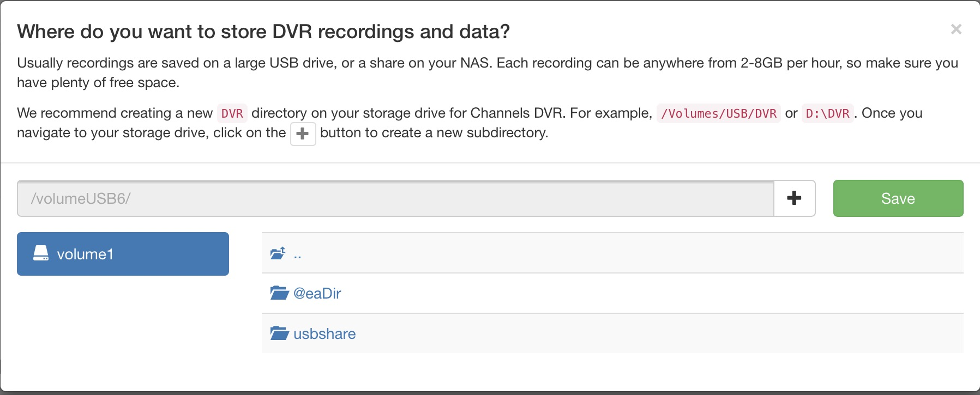The height and width of the screenshot is (395, 980).
Task: Click empty area of the usbshare row
Action: pos(654,333)
